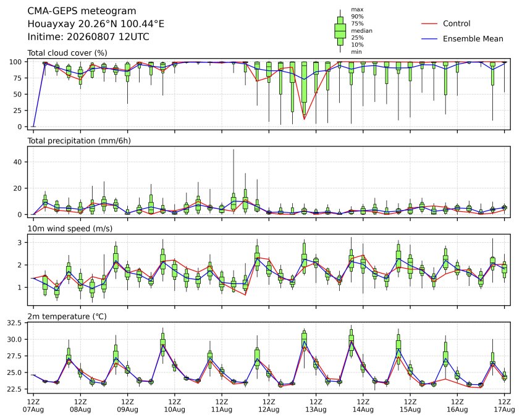The image size is (522, 420).
Task: Click the 'Houayxay 20.26°N 100.44°E' location text
Action: coord(96,24)
